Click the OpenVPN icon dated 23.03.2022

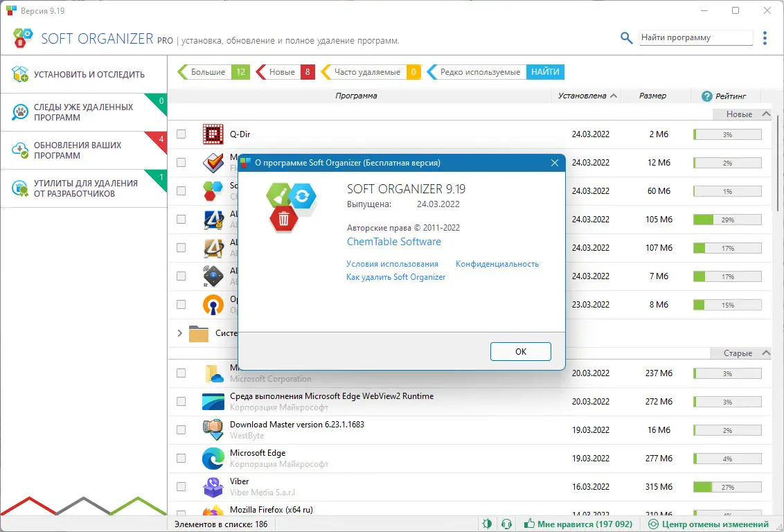point(213,305)
